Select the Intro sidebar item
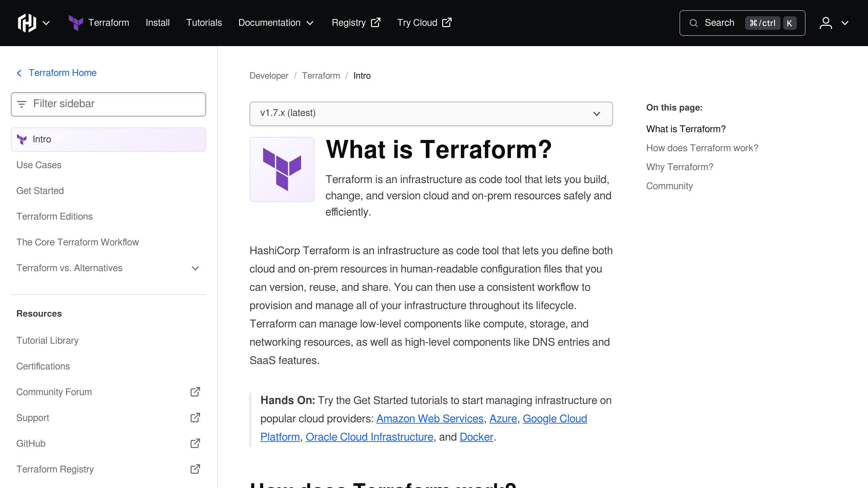The height and width of the screenshot is (488, 868). point(108,140)
